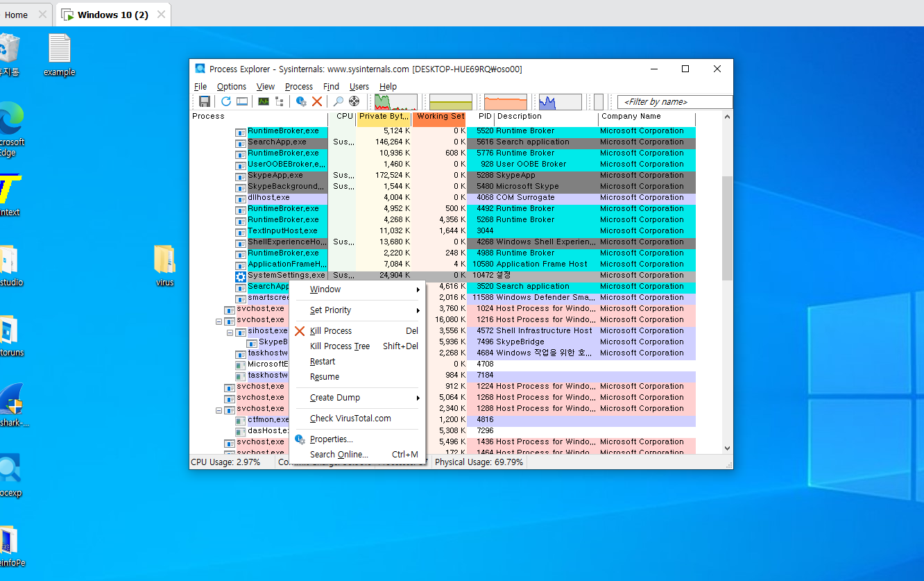Viewport: 924px width, 581px height.
Task: Open the View menu
Action: 266,87
